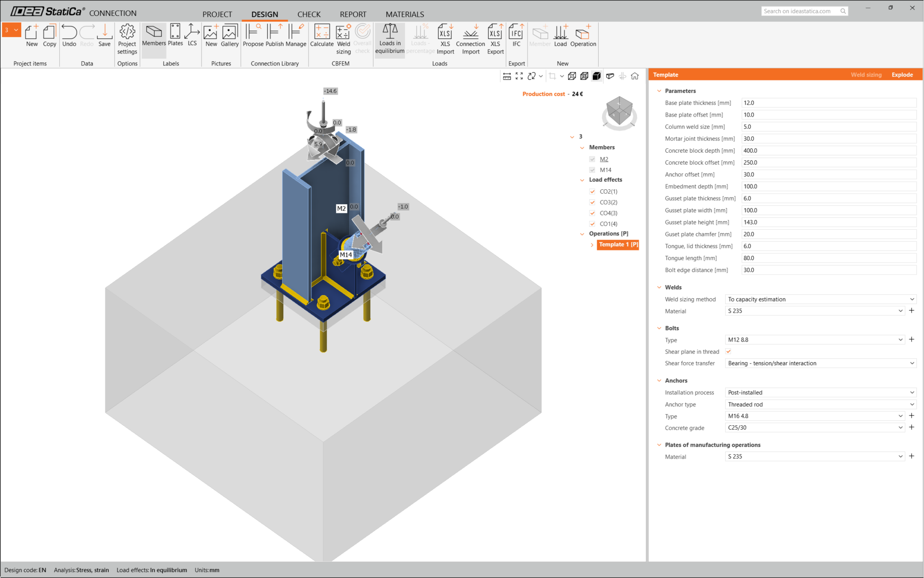Click the IFC export icon

tap(516, 36)
